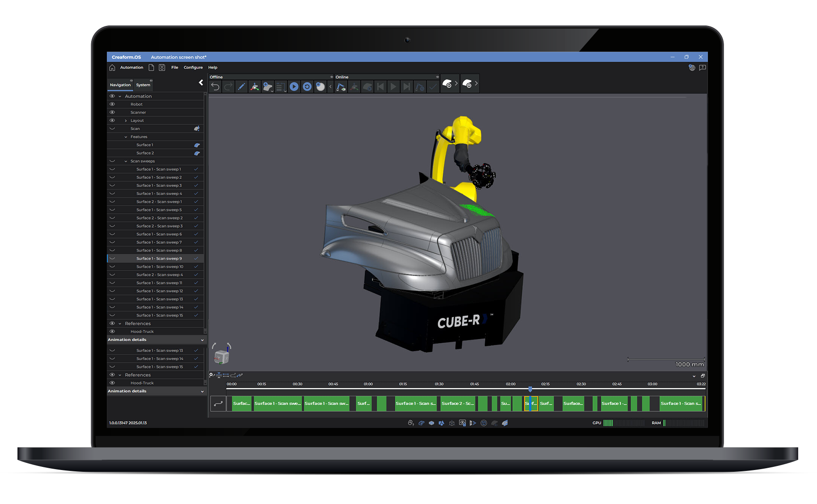Click the save disk icon in menu bar
This screenshot has width=817, height=504.
[162, 68]
